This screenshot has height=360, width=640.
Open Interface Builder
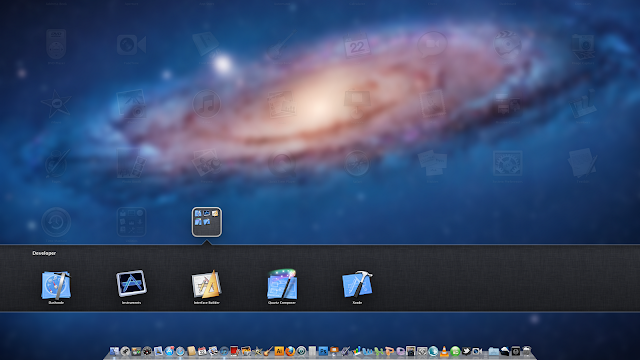(207, 287)
